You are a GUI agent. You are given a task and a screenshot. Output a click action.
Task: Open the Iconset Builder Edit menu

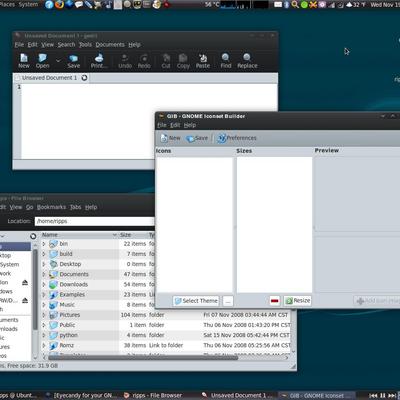[x=175, y=125]
